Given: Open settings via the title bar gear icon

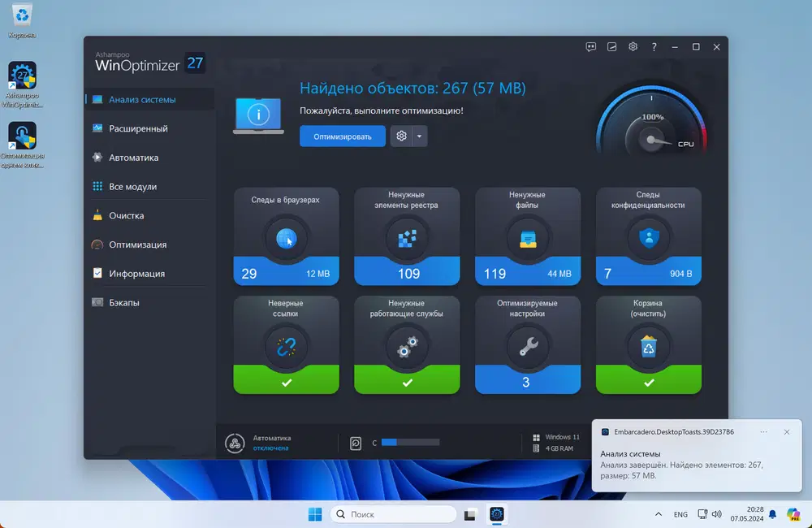Looking at the screenshot, I should click(633, 46).
